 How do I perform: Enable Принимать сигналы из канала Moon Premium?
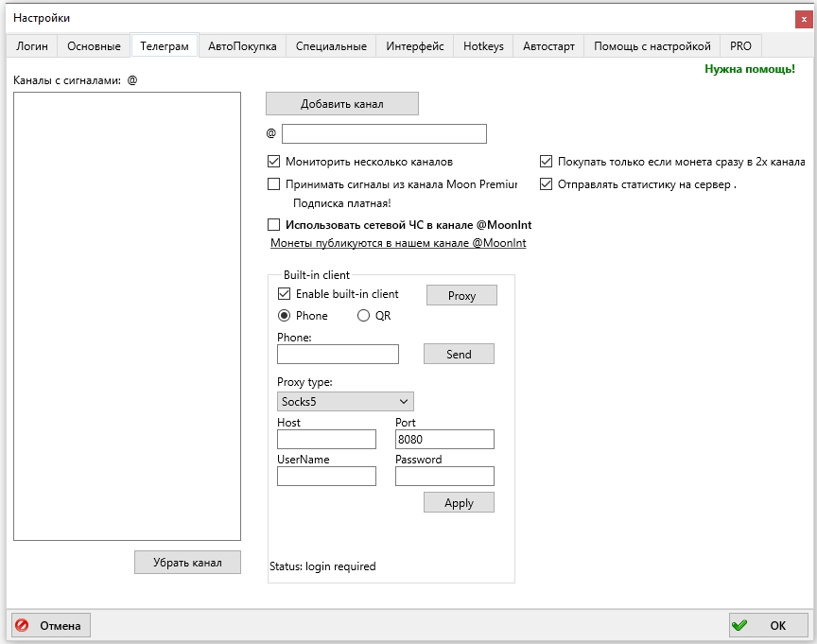coord(273,183)
